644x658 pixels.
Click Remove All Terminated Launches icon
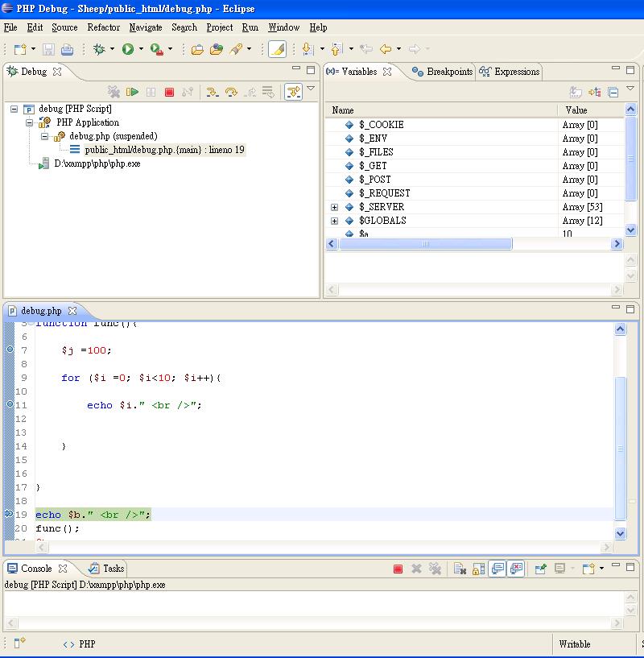click(x=114, y=92)
